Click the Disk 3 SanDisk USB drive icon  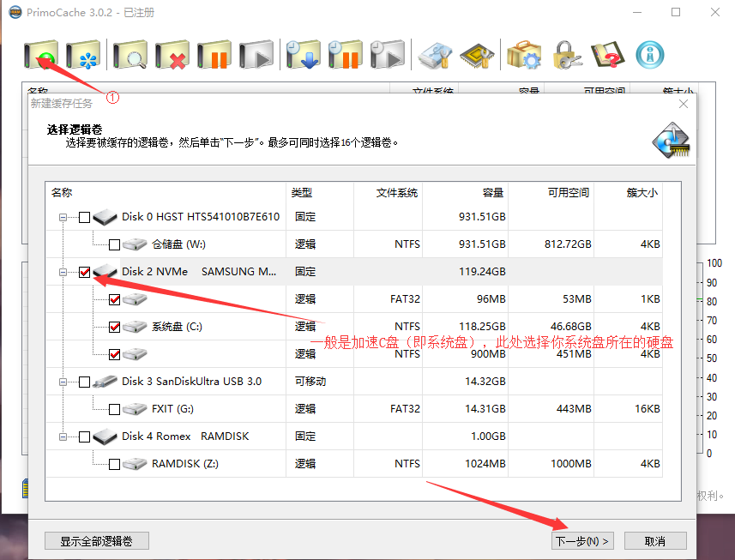[105, 382]
